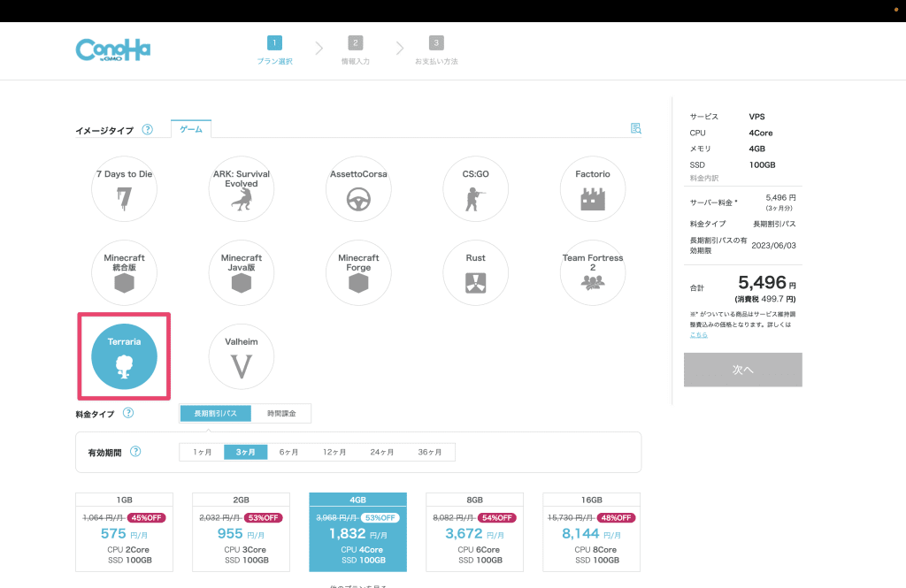Pick the 36ヶ月 validity period
The width and height of the screenshot is (906, 588).
430,452
